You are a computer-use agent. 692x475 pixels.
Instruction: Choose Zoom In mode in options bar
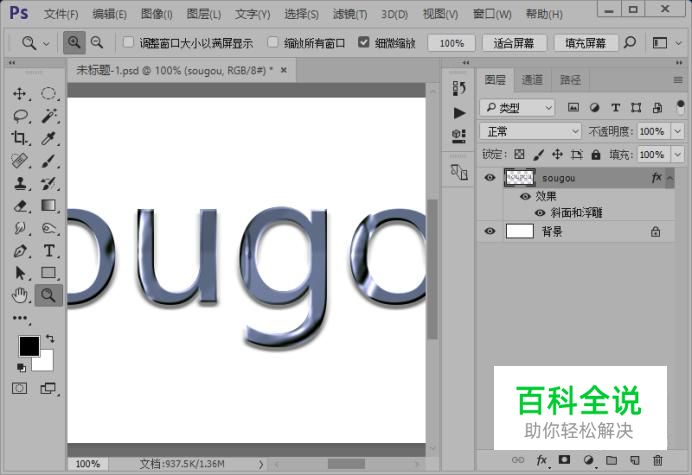(x=74, y=42)
